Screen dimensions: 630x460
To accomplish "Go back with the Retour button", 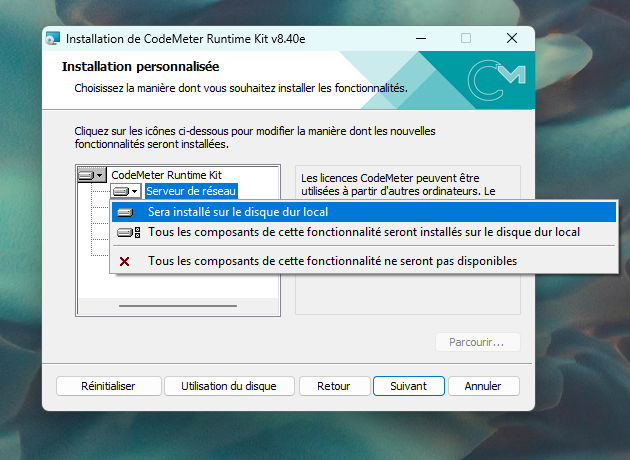I will tap(334, 386).
